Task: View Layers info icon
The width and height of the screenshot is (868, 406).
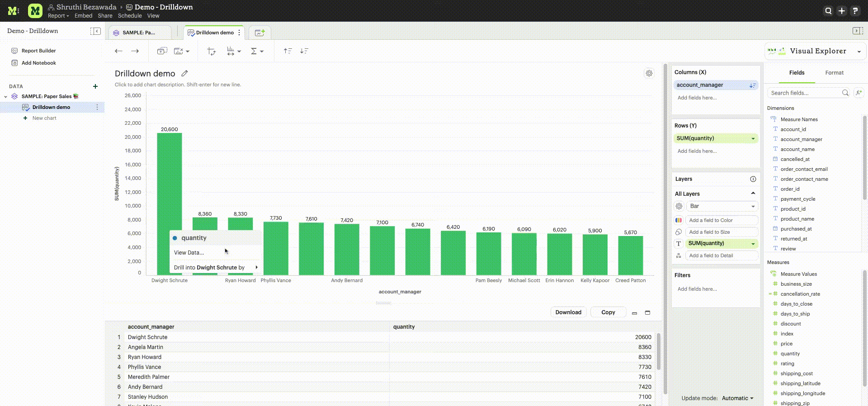Action: tap(753, 179)
